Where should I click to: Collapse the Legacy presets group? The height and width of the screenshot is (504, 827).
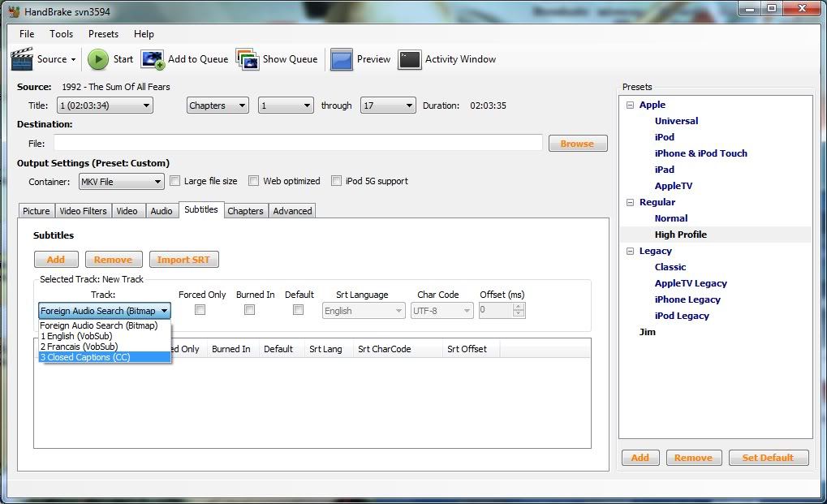(630, 251)
